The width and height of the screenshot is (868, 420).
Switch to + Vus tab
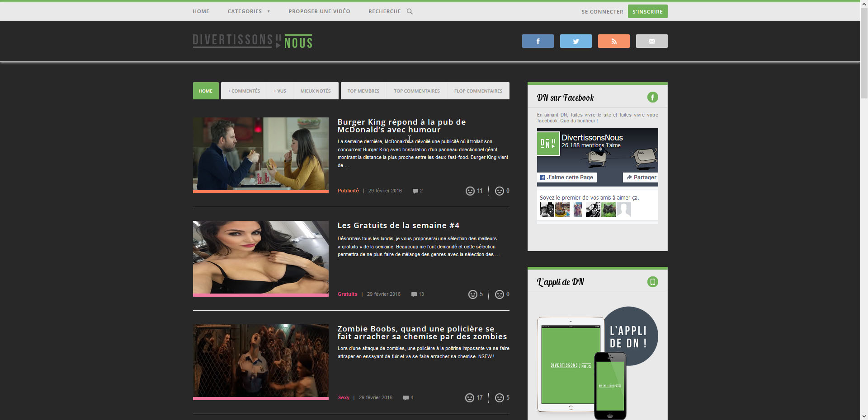pyautogui.click(x=280, y=91)
